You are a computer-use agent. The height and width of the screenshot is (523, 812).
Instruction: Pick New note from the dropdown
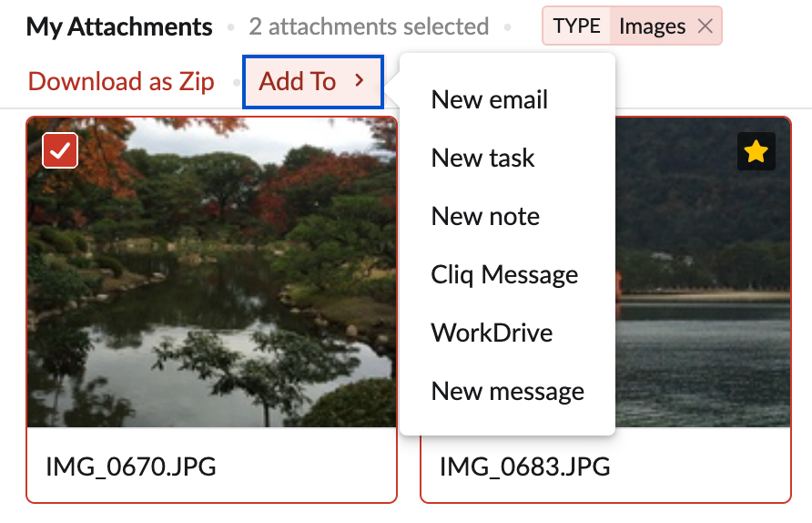[x=485, y=216]
